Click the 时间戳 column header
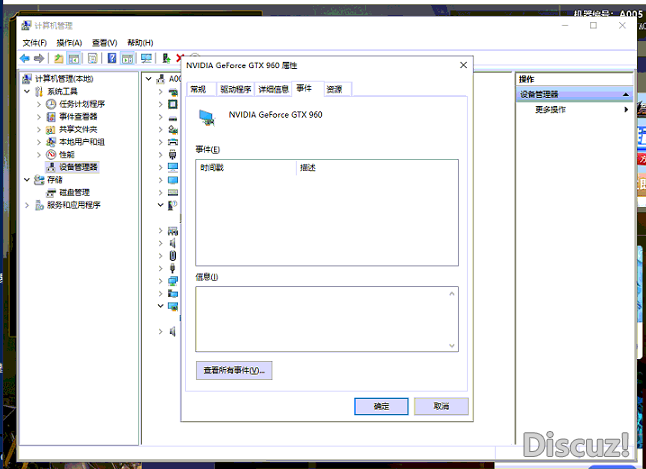This screenshot has width=646, height=469. click(246, 168)
